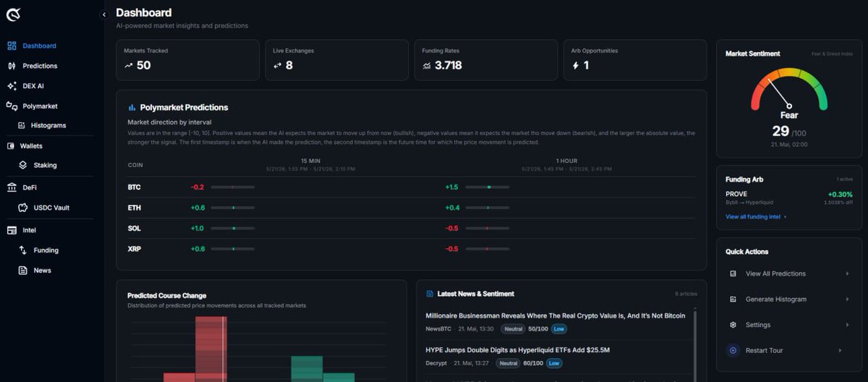Follow the View all funding intel link
868x382 pixels.
coord(756,216)
